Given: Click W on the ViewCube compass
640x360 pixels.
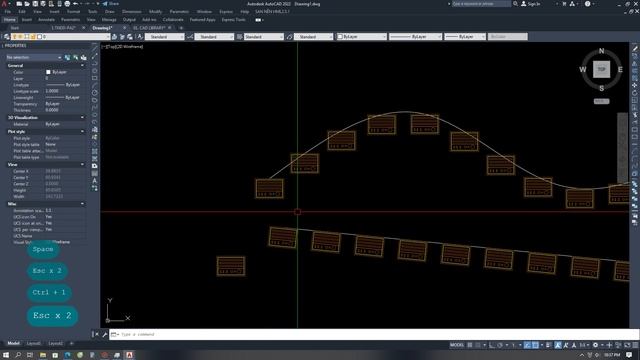Looking at the screenshot, I should click(x=582, y=70).
